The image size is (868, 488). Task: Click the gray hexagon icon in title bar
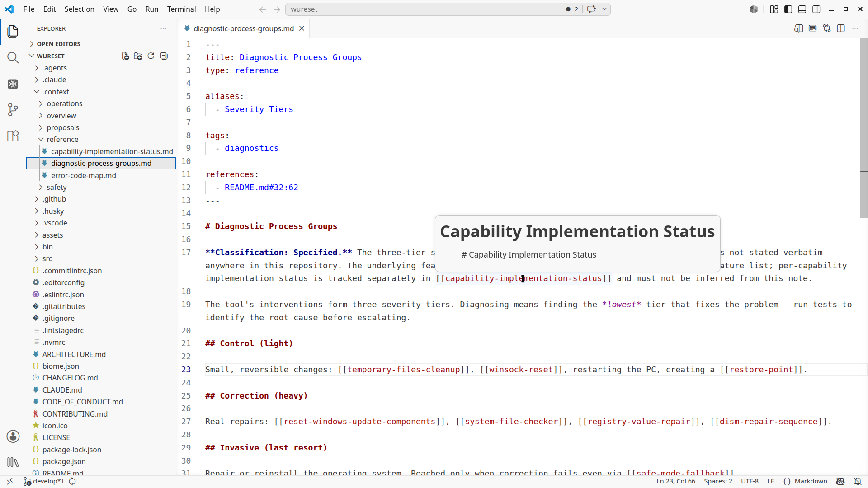pyautogui.click(x=754, y=9)
